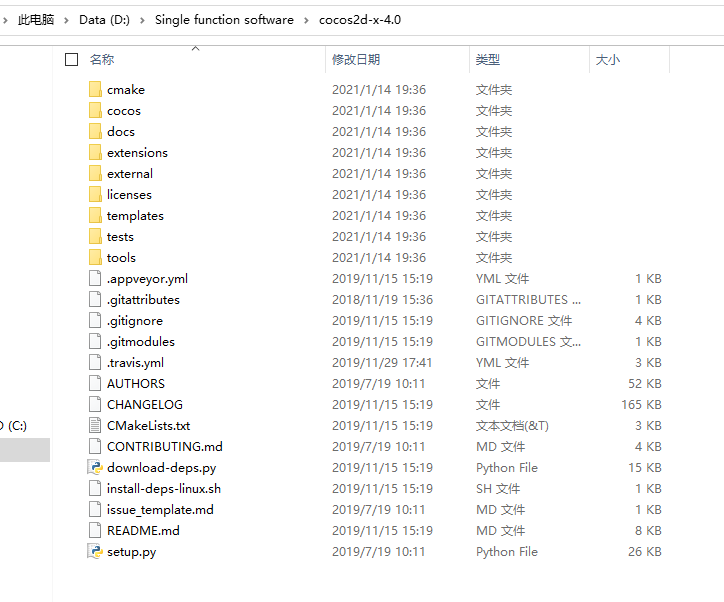Select the extensions folder name
The height and width of the screenshot is (602, 724).
pos(138,153)
